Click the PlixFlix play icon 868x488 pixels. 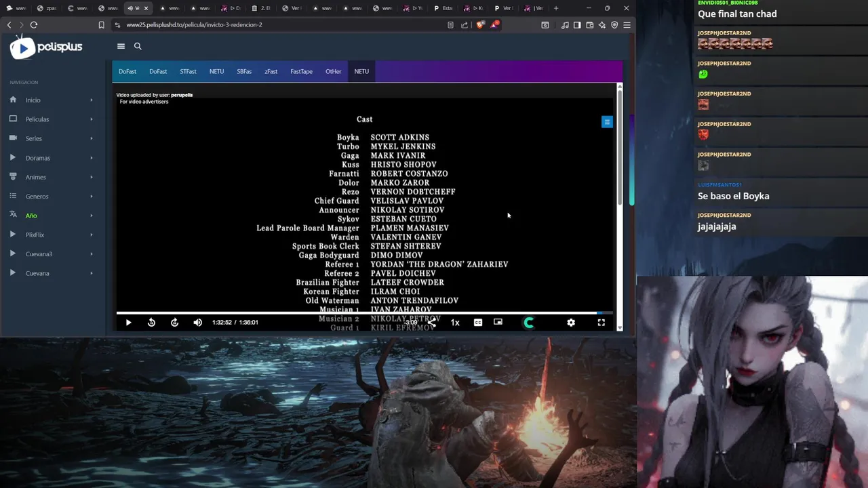coord(13,235)
